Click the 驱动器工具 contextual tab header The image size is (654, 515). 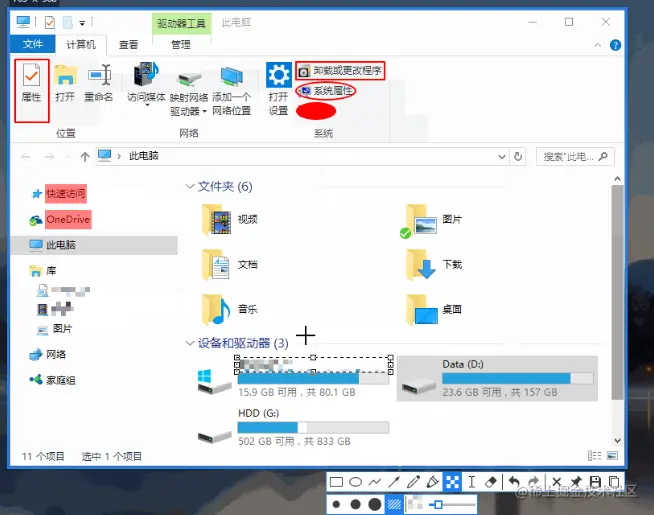[x=181, y=23]
